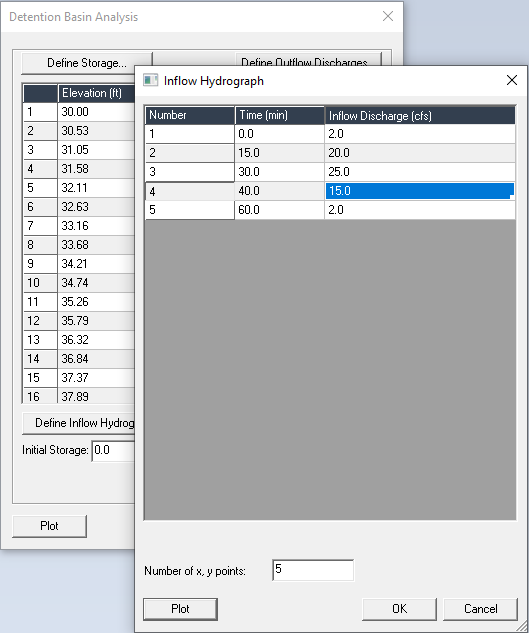The height and width of the screenshot is (633, 529).
Task: Plot the inflow hydrograph
Action: pyautogui.click(x=180, y=609)
